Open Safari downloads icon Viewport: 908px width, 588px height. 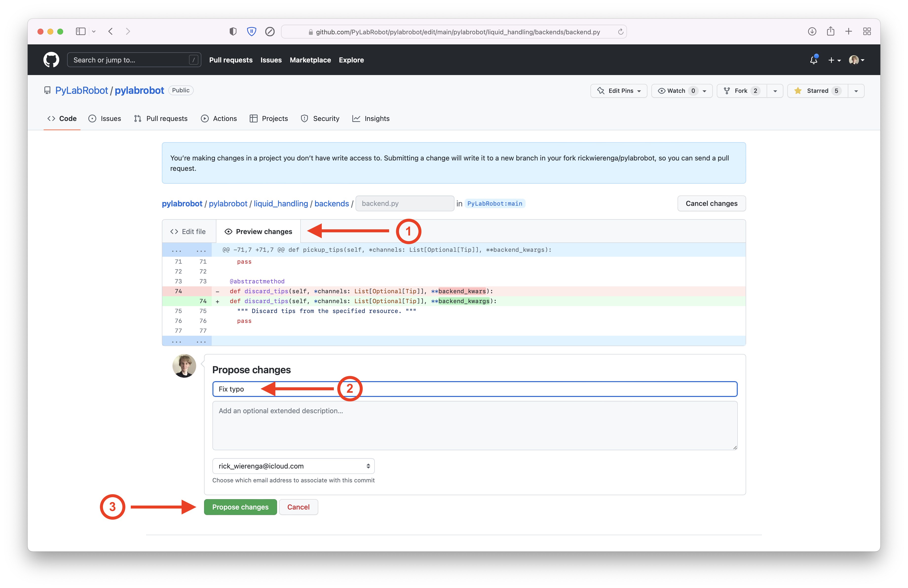tap(812, 31)
